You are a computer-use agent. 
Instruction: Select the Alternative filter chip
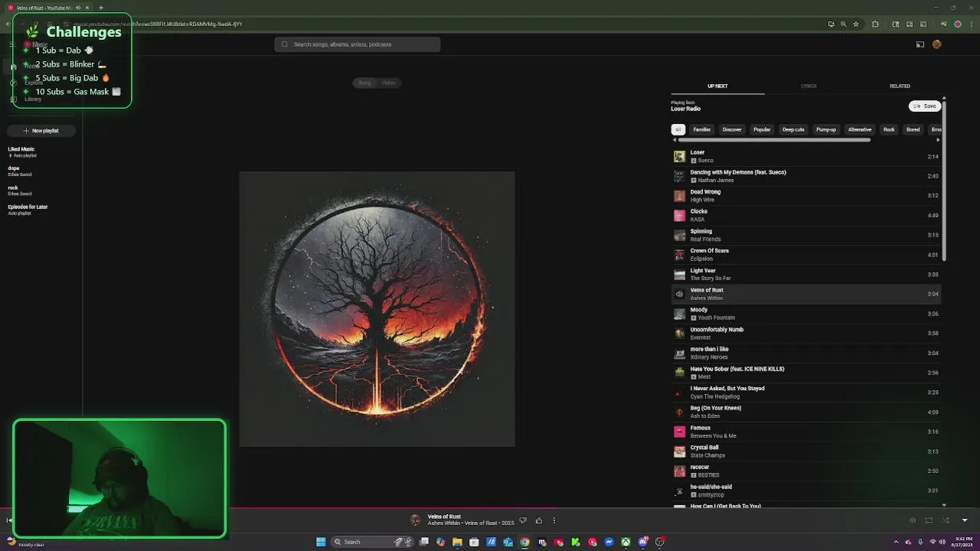click(860, 129)
